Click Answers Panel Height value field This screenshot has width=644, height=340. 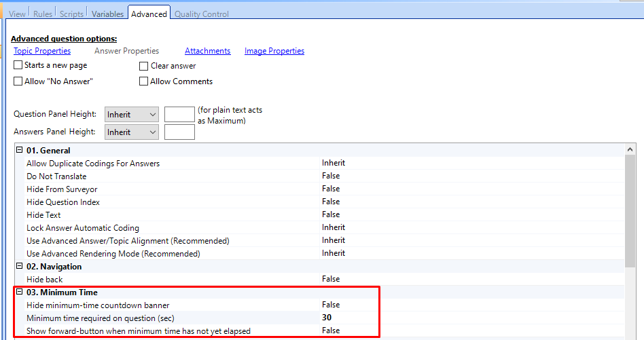tap(179, 132)
